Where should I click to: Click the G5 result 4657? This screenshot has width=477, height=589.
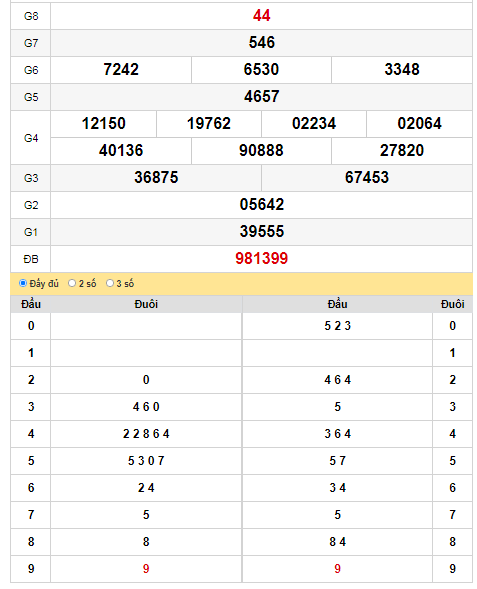pos(261,97)
